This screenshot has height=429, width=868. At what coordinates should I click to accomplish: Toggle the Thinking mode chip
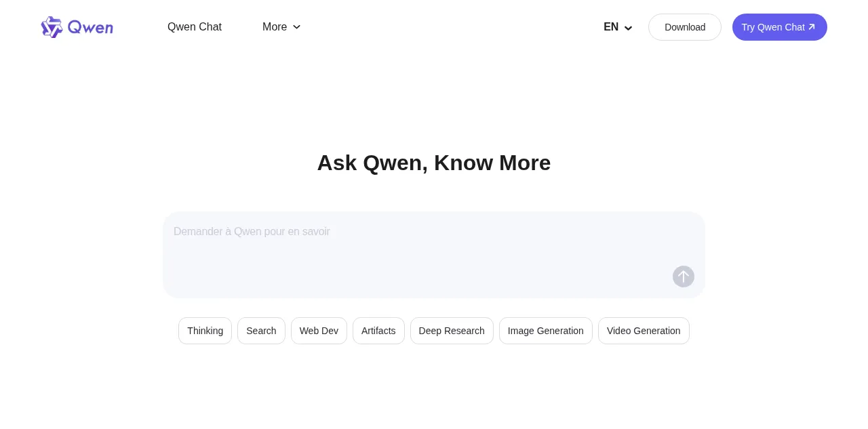(205, 331)
